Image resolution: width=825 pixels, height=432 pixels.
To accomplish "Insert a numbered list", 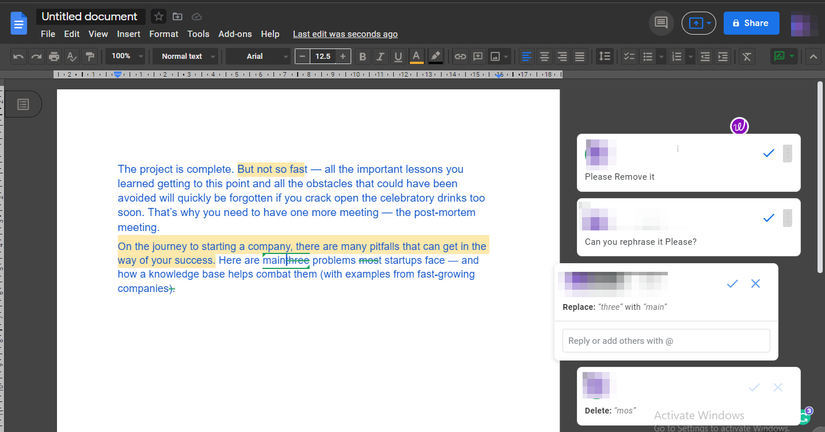I will (x=677, y=56).
